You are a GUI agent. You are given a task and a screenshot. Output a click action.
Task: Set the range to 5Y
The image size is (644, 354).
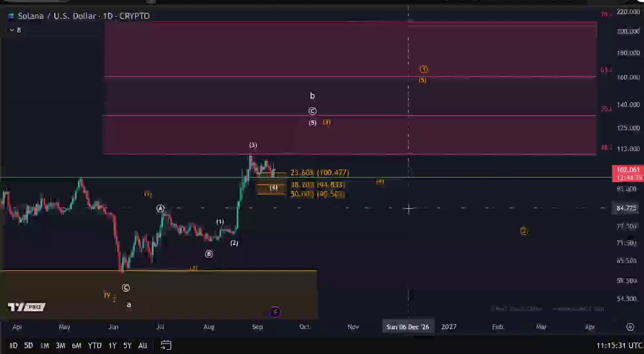coord(127,345)
